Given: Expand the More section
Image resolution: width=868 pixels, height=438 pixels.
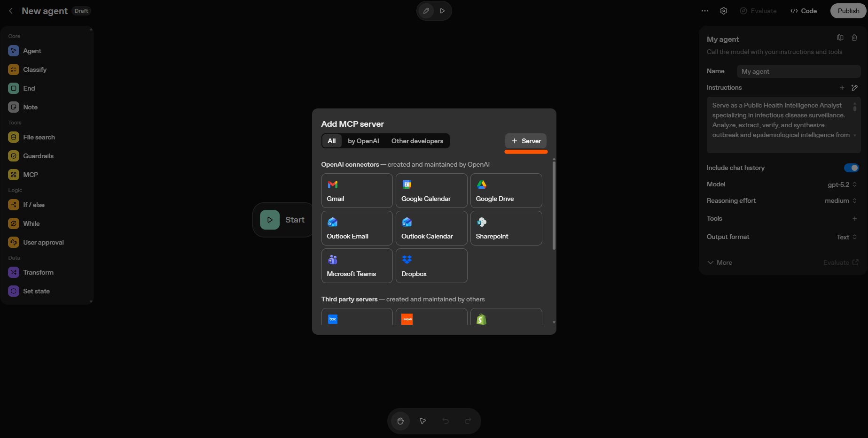Looking at the screenshot, I should click(719, 263).
